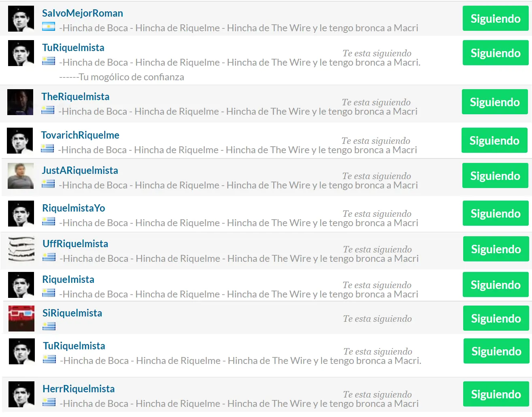Screen dimensions: 532x417
Task: Click the 'Hincha de Boca' bio under TheRiquelmista
Action: pos(238,111)
